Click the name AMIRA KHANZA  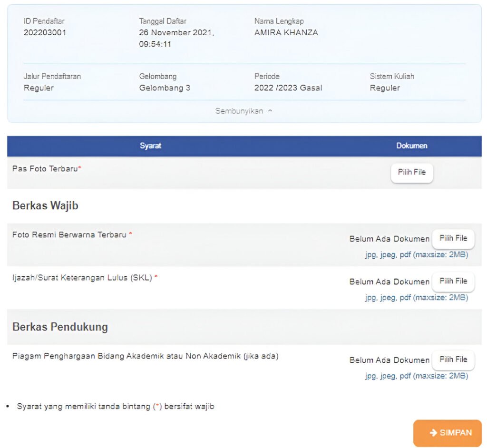pos(286,33)
